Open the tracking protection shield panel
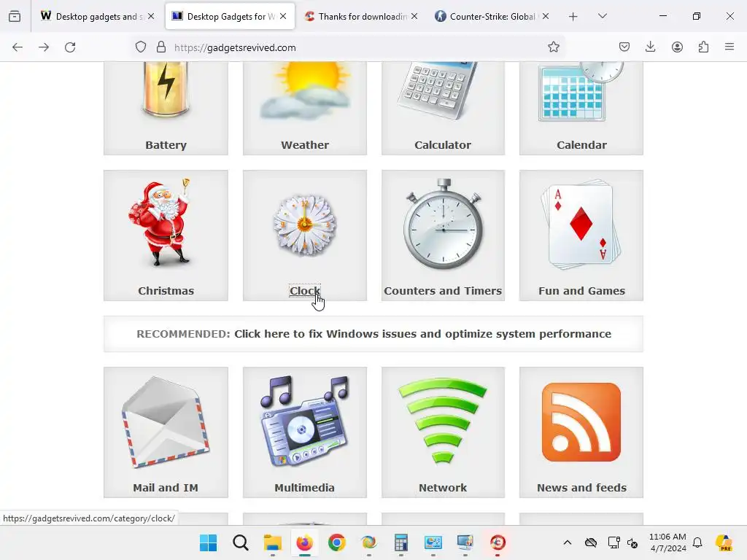 [x=141, y=47]
